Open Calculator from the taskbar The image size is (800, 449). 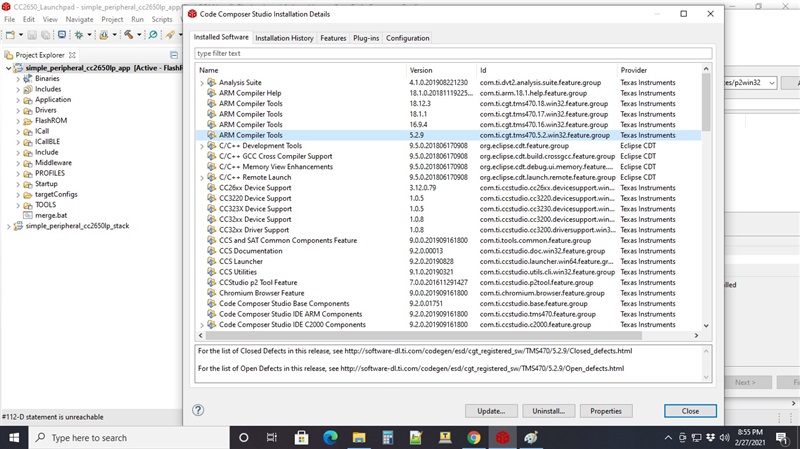(387, 437)
